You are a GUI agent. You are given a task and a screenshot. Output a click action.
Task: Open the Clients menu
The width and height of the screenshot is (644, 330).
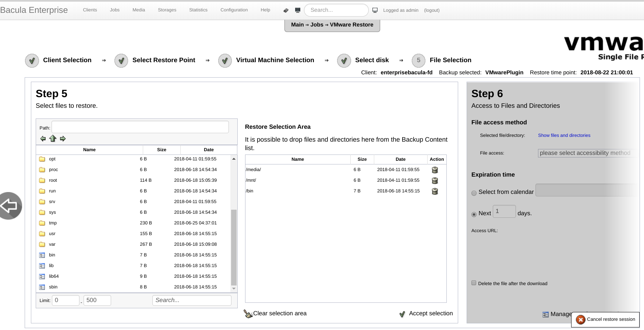pos(90,10)
